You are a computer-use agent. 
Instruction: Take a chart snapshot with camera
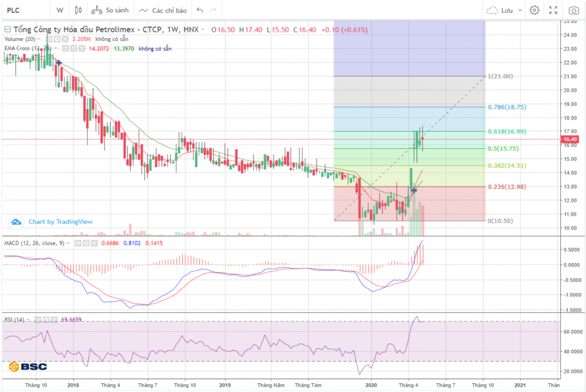[x=574, y=11]
